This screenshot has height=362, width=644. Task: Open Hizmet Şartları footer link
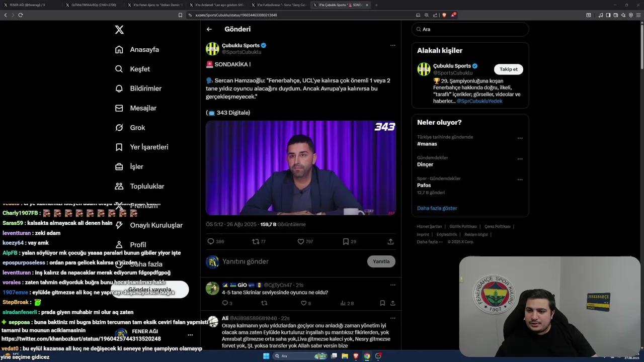click(x=429, y=227)
